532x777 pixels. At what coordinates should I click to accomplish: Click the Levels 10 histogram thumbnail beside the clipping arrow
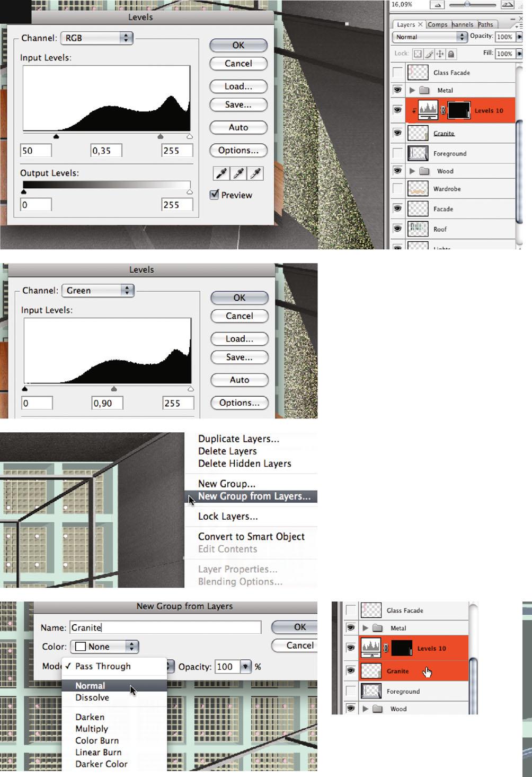point(428,110)
